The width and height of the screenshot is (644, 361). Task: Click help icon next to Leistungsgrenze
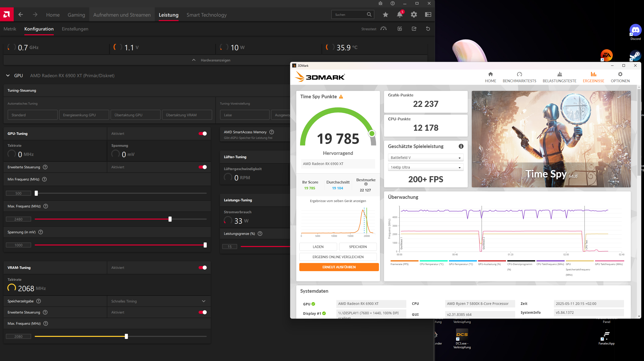pyautogui.click(x=260, y=234)
